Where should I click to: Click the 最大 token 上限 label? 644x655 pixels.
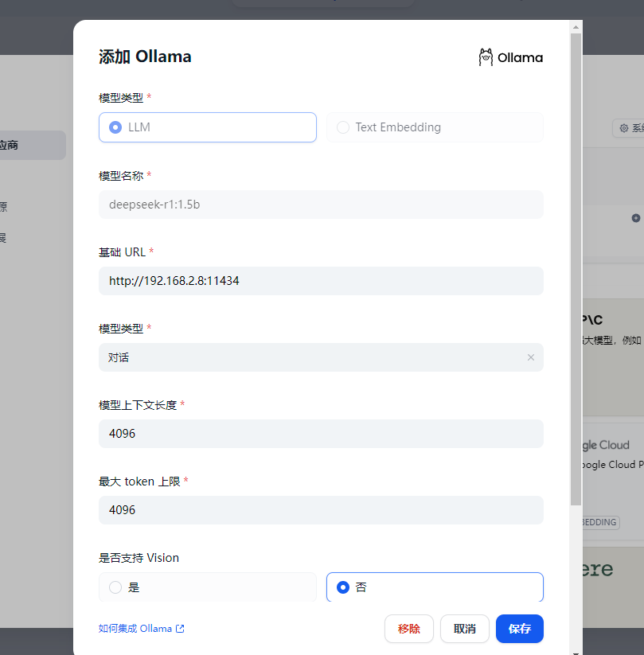pyautogui.click(x=139, y=482)
